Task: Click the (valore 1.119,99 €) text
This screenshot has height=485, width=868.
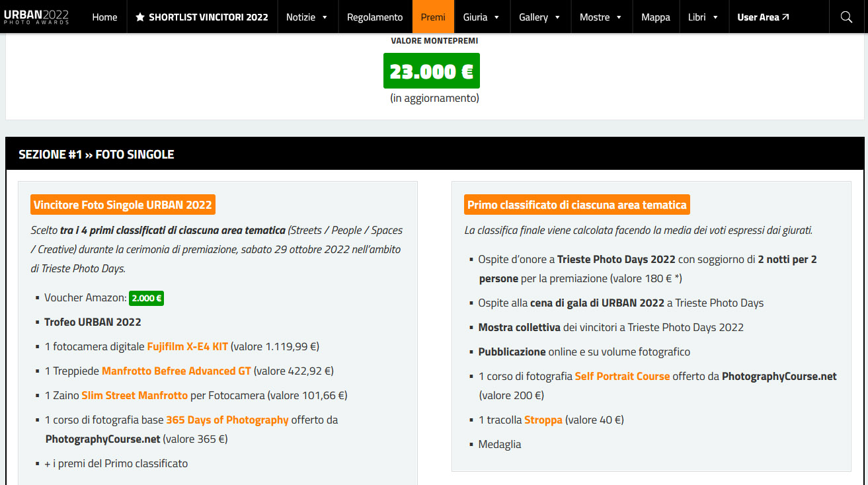Action: coord(275,346)
